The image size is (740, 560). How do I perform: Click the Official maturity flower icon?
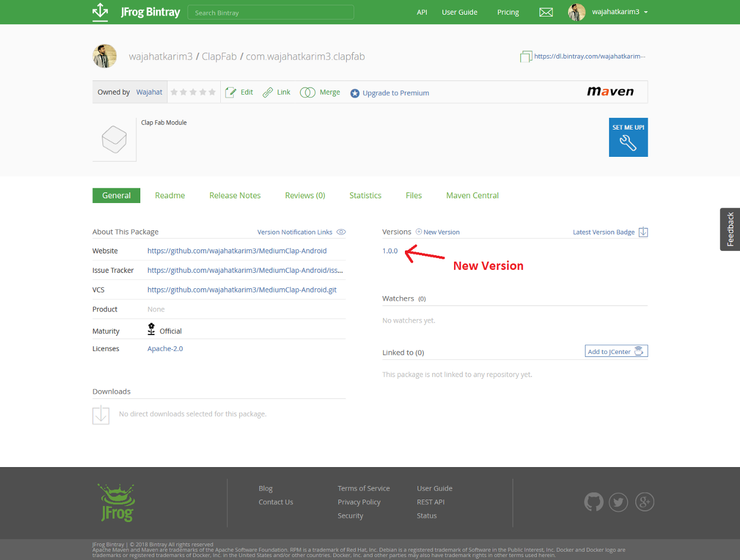pyautogui.click(x=152, y=329)
